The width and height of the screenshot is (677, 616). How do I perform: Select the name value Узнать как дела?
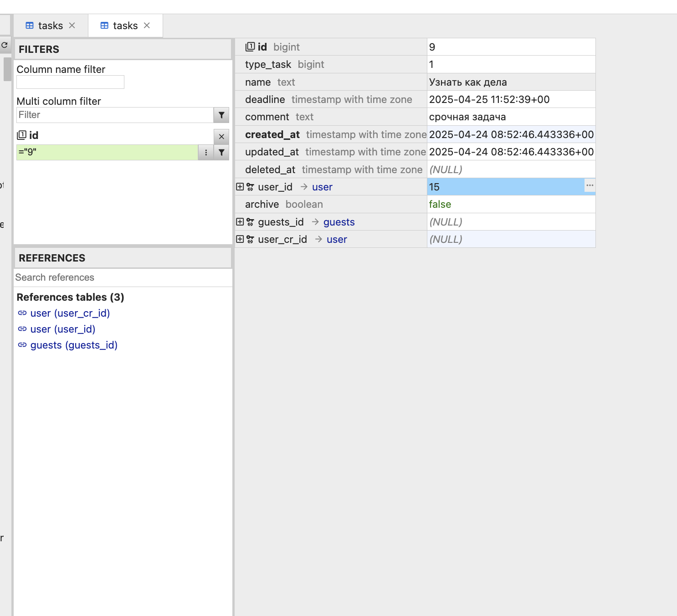[x=511, y=82]
